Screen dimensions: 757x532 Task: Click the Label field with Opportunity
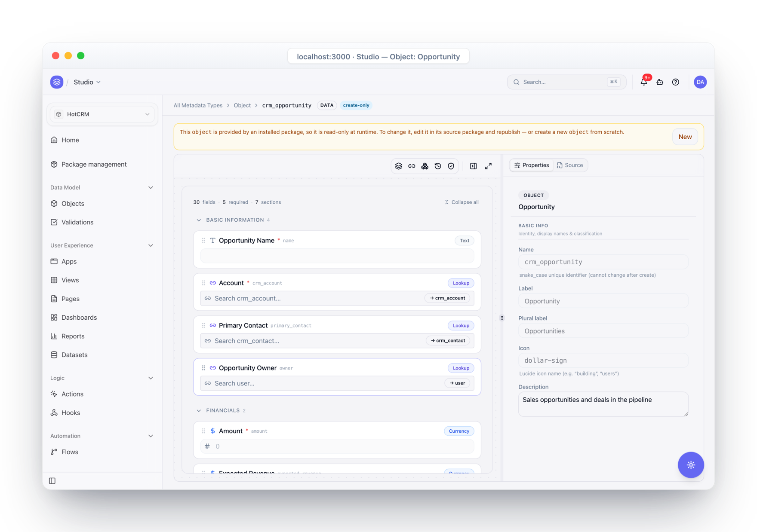pos(603,301)
